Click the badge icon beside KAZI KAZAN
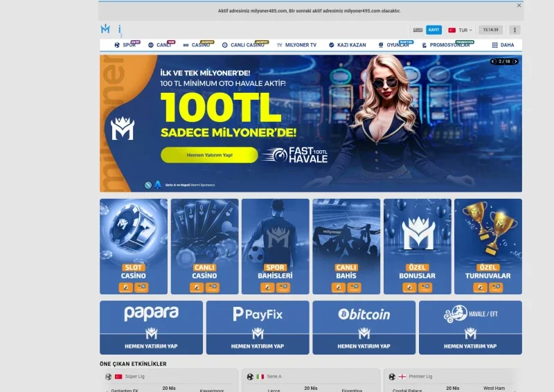This screenshot has height=392, width=554. coord(332,45)
